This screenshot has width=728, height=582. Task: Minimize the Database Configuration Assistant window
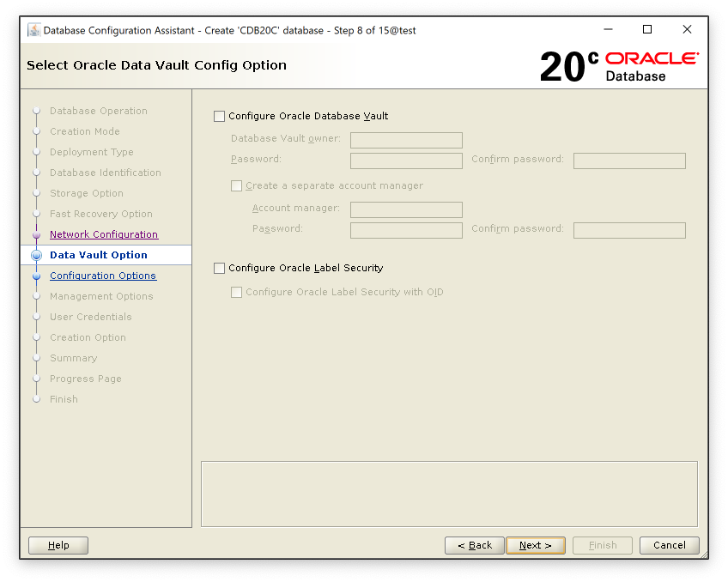click(x=608, y=29)
